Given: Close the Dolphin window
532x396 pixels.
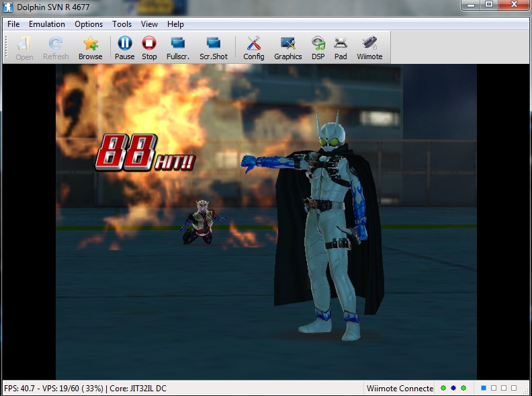Looking at the screenshot, I should tap(514, 5).
